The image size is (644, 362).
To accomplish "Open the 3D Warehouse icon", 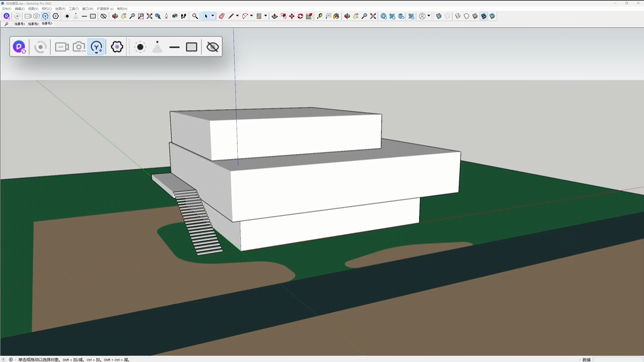I will [x=383, y=16].
